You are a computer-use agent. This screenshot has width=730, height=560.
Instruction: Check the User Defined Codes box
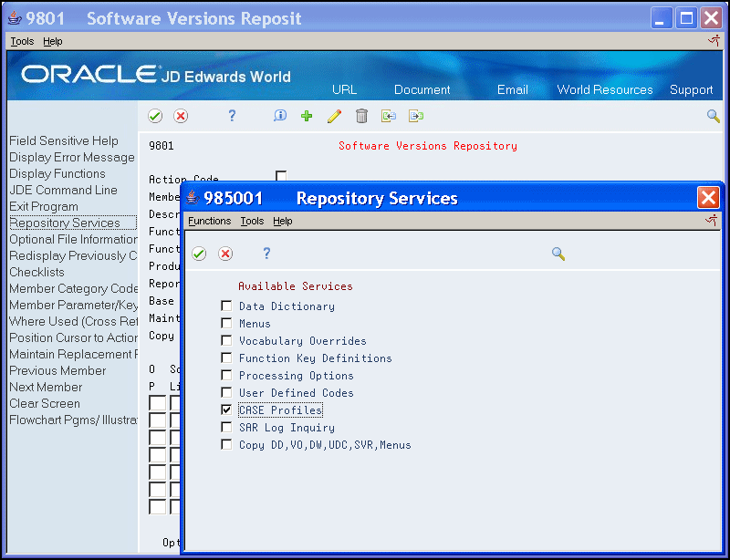tap(226, 392)
